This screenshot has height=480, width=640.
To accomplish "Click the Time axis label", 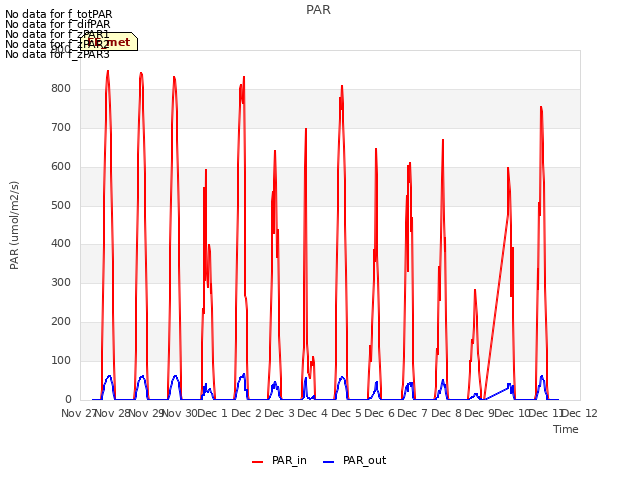I will pos(566,429).
